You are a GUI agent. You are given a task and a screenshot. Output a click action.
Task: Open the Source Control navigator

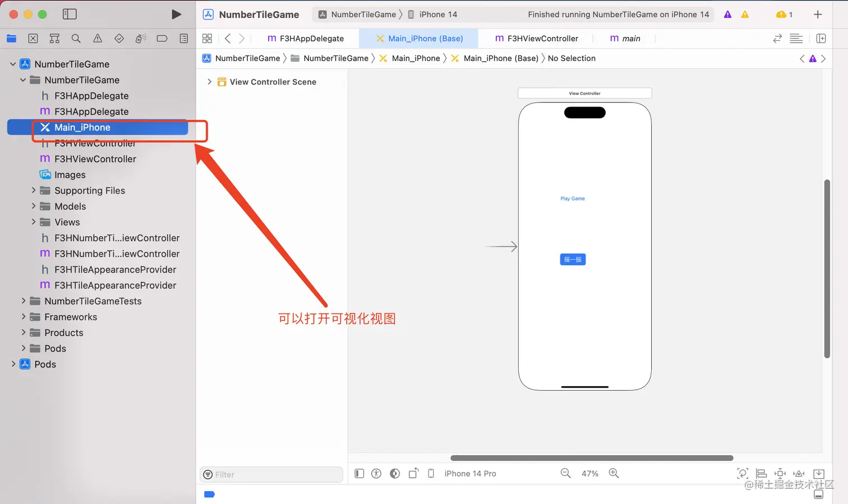[x=33, y=38]
